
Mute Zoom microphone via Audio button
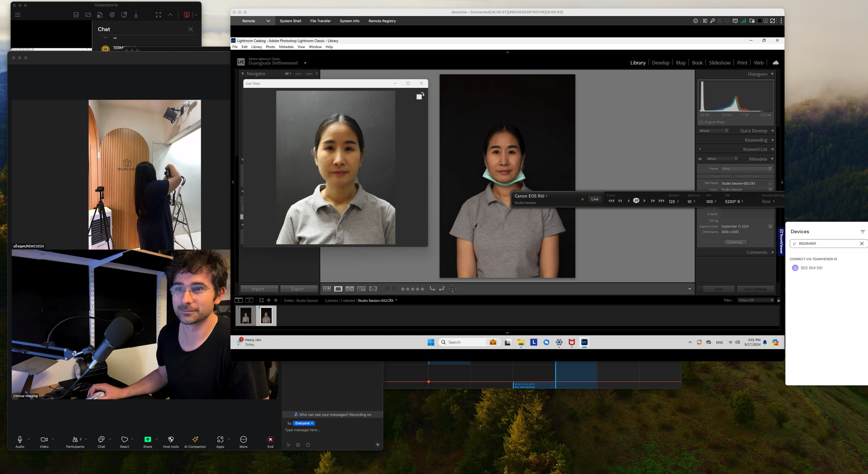click(x=20, y=440)
